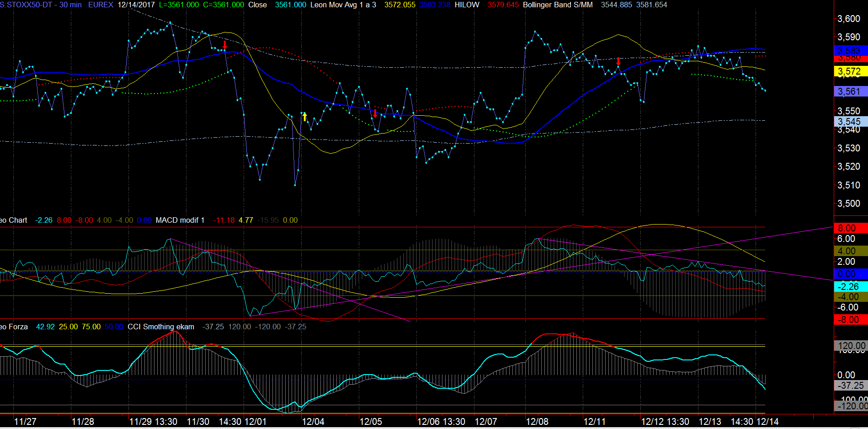Screen dimensions: 868x429
Task: Click the 3581.654 upper Bollinger value
Action: point(652,5)
